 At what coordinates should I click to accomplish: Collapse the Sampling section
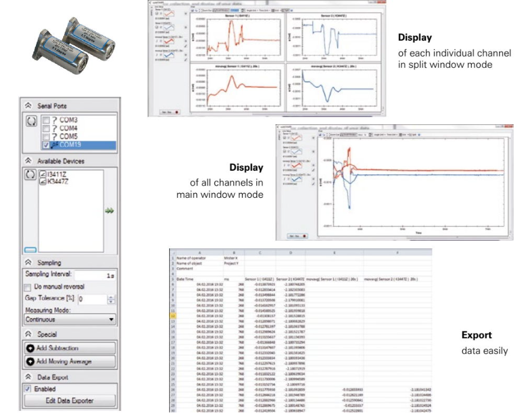pyautogui.click(x=28, y=263)
